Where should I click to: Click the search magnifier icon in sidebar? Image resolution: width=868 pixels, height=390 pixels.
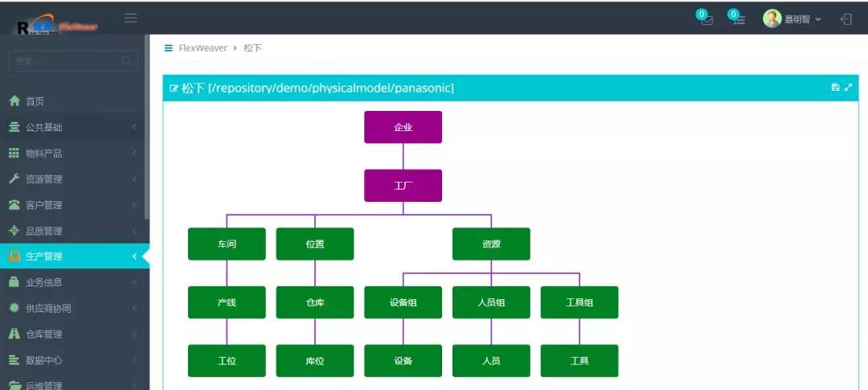[126, 61]
